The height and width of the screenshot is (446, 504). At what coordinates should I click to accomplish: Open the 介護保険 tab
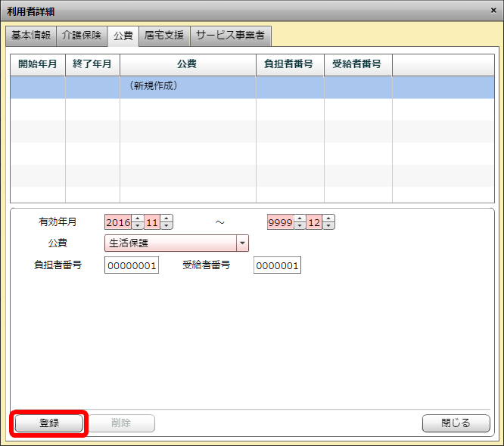[82, 36]
